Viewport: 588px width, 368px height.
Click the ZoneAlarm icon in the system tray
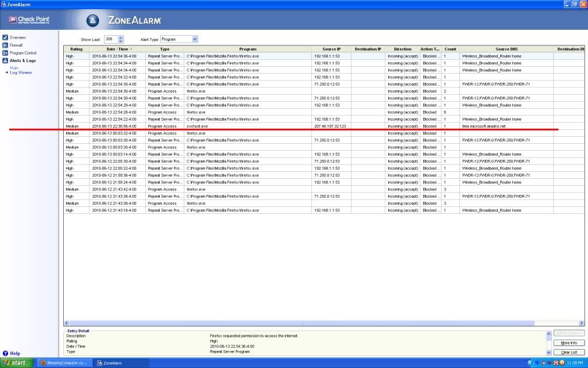[543, 363]
